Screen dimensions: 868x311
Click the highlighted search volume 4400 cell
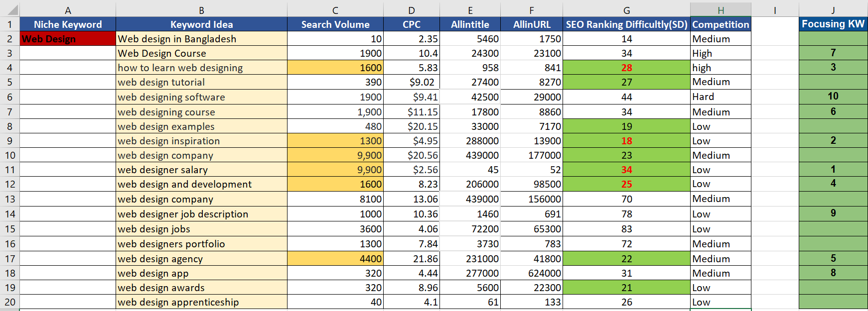(x=335, y=259)
